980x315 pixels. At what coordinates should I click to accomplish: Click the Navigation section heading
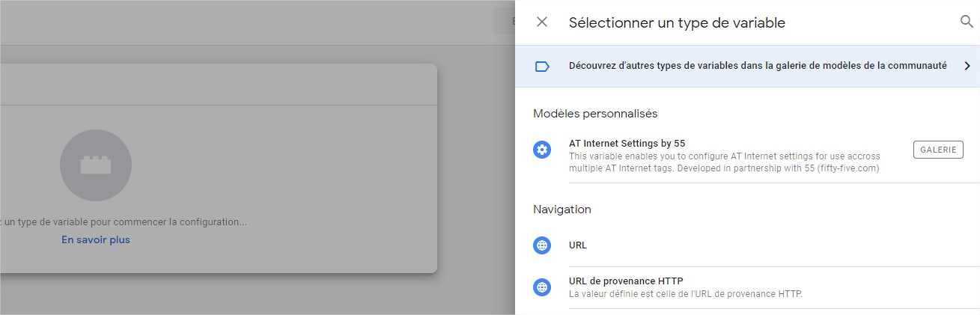561,210
